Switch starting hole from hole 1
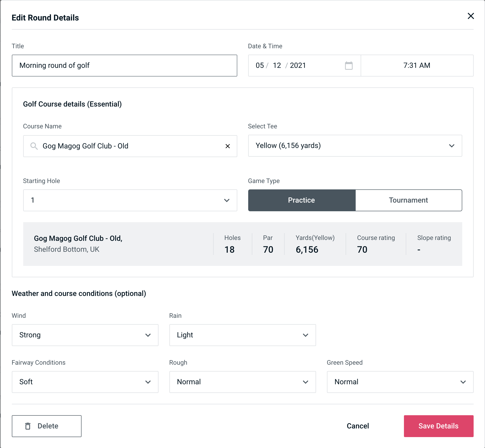Screen dimensions: 485x448 pyautogui.click(x=130, y=200)
